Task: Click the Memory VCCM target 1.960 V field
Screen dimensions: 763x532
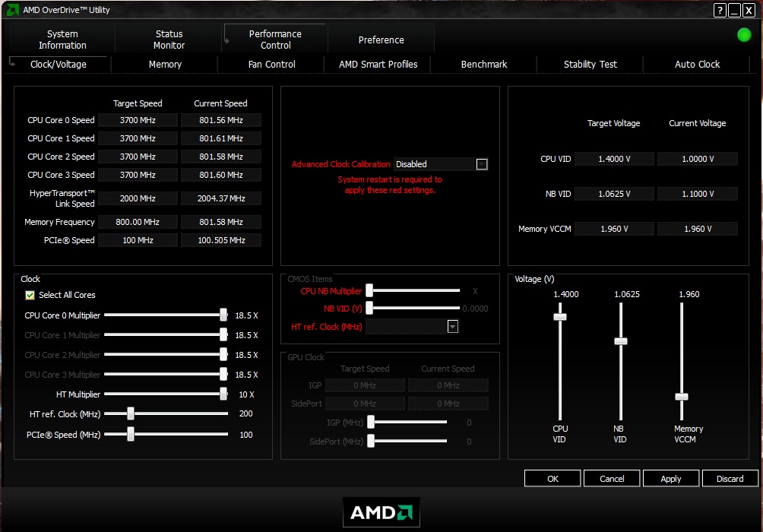Action: pyautogui.click(x=614, y=229)
